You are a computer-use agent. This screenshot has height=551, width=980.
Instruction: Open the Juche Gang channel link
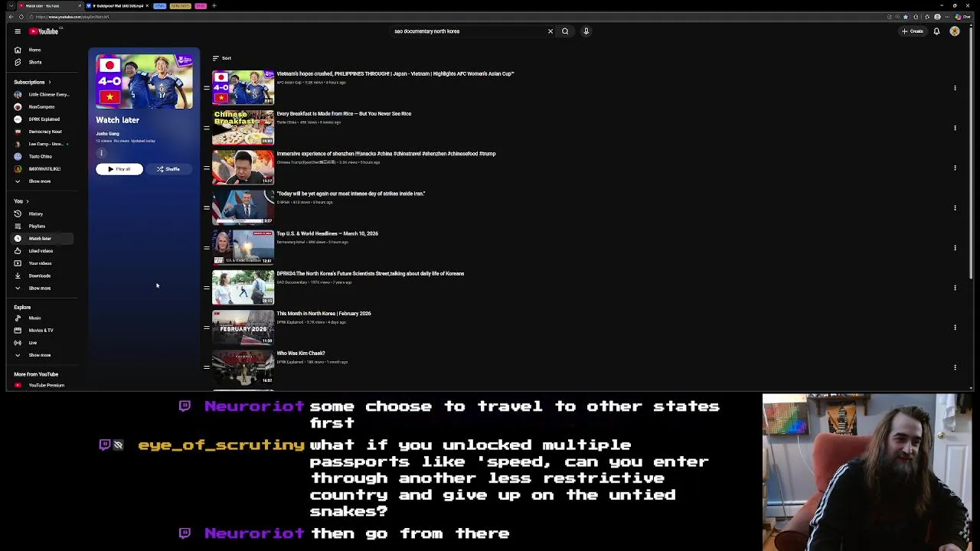click(107, 134)
